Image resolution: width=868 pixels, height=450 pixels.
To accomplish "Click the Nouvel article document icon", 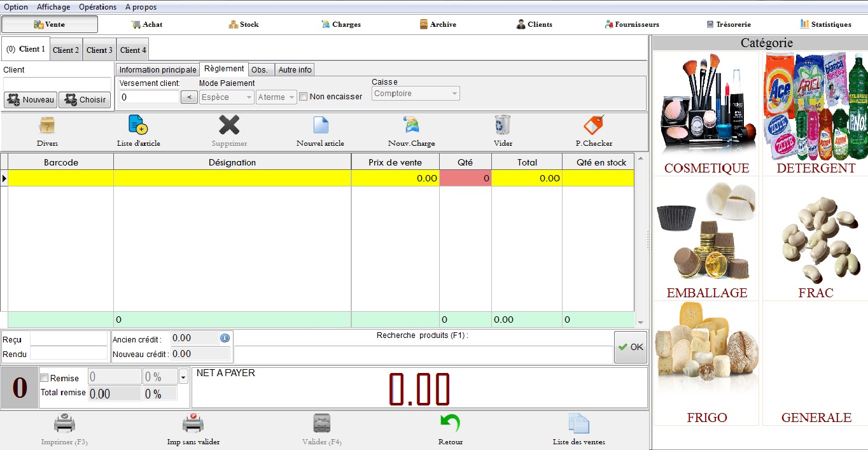I will tap(320, 125).
